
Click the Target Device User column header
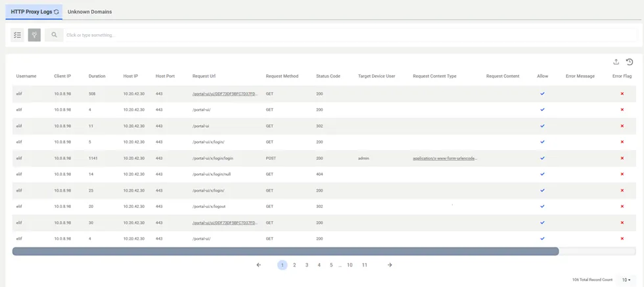pyautogui.click(x=377, y=76)
